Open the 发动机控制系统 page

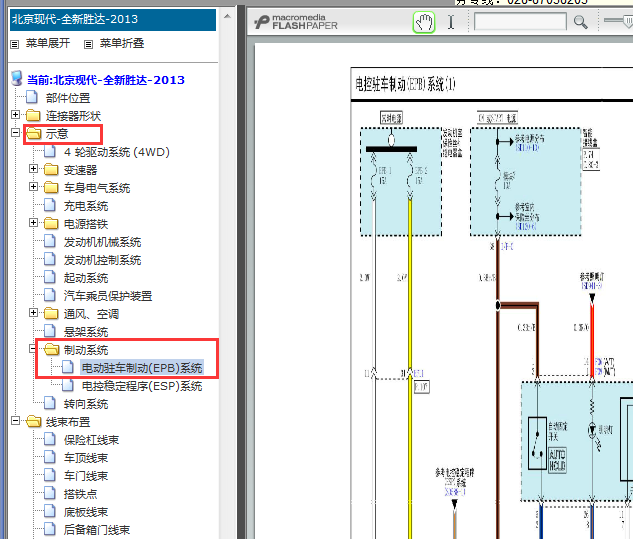click(103, 260)
